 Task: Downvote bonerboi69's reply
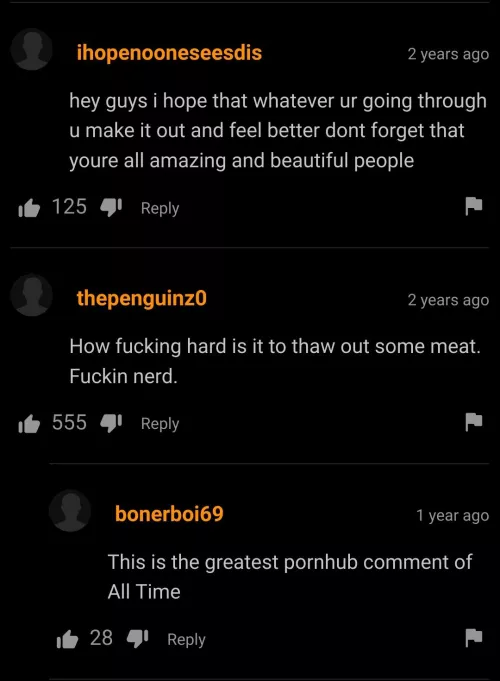[x=137, y=639]
